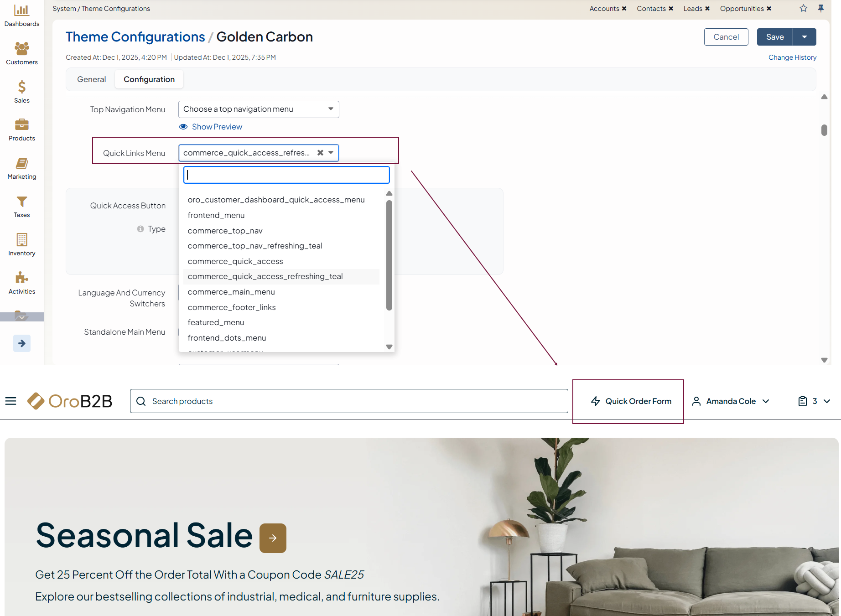Viewport: 841px width, 616px height.
Task: Open the Accounts pinned link
Action: click(604, 9)
